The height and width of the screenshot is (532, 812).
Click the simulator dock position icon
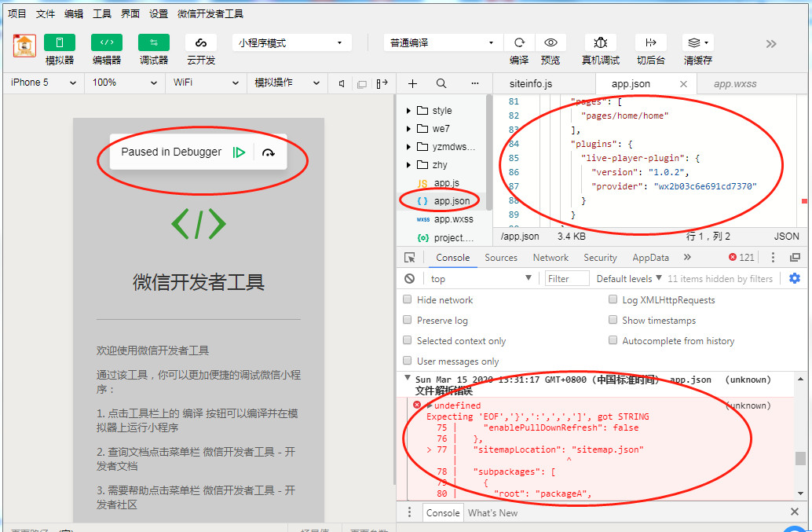(x=382, y=83)
